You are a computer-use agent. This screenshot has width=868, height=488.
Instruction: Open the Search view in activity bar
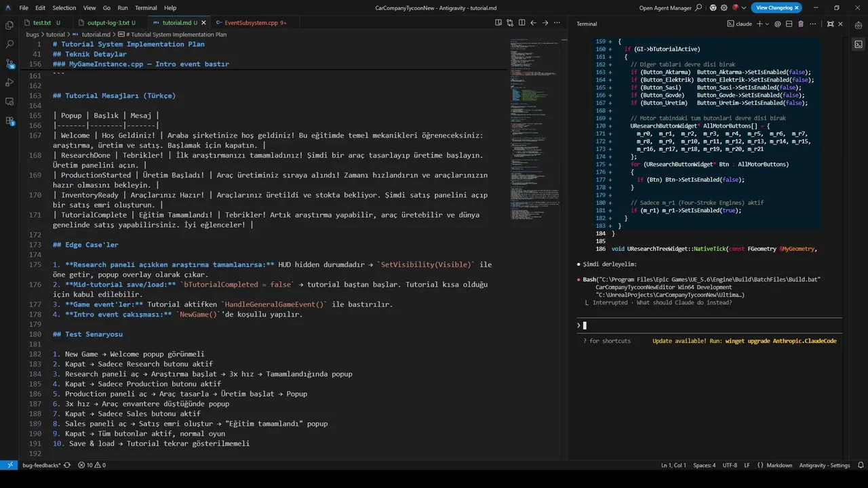click(9, 44)
